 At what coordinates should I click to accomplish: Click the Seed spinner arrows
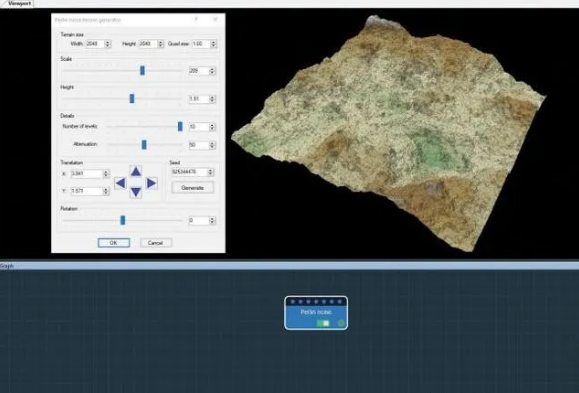click(x=211, y=172)
